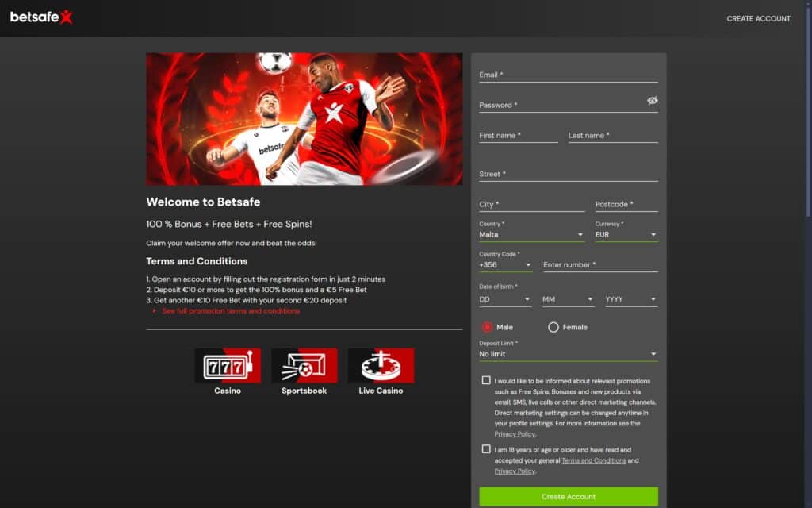This screenshot has height=508, width=812.
Task: Toggle password visibility with the eye icon
Action: tap(652, 101)
